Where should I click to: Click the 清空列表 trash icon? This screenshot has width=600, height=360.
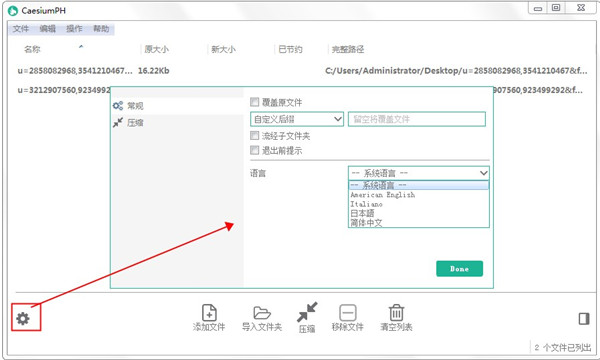(396, 313)
